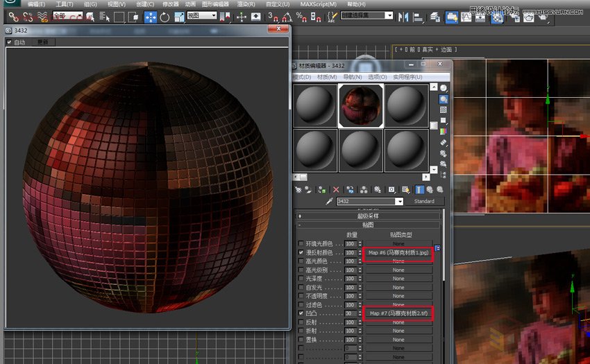The image size is (590, 364).
Task: Click Show Shaded Material in Viewport icon
Action: coord(405,190)
